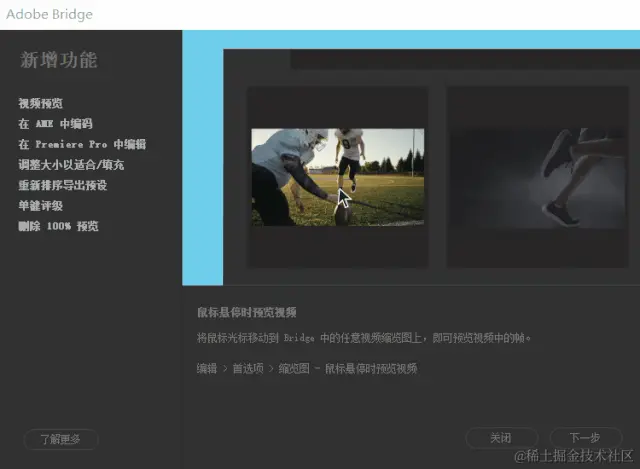The image size is (640, 469).
Task: Click the dark runner legs video thumbnail
Action: click(538, 178)
